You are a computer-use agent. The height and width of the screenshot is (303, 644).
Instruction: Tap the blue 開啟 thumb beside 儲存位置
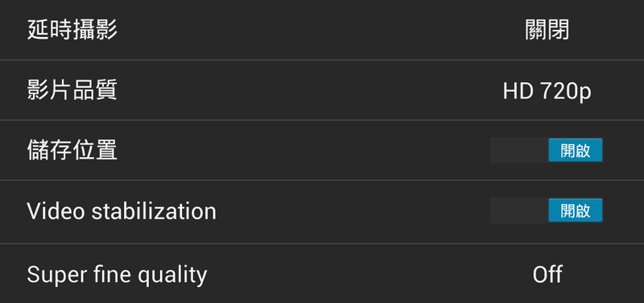pos(576,150)
